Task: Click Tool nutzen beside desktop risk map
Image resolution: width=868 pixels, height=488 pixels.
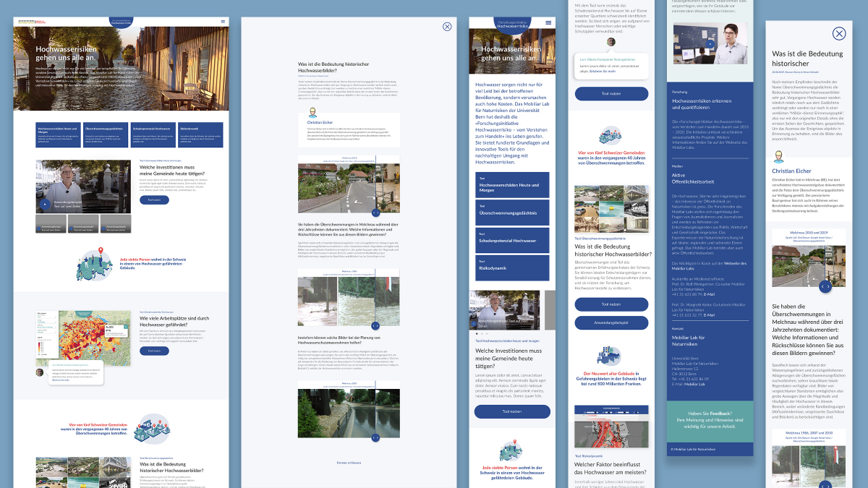Action: [154, 351]
